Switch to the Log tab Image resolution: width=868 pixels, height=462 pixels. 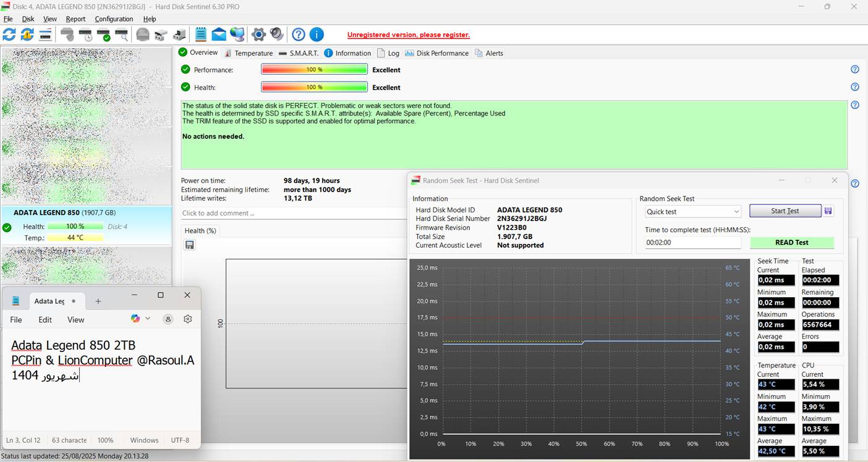(388, 53)
